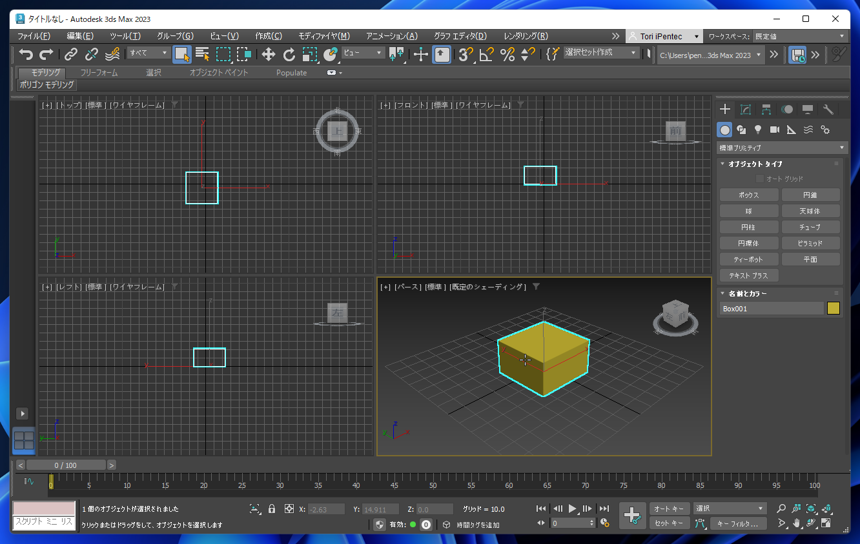Viewport: 860px width, 544px height.
Task: Open the reference coordinate 'ビュー' dropdown
Action: tap(363, 53)
